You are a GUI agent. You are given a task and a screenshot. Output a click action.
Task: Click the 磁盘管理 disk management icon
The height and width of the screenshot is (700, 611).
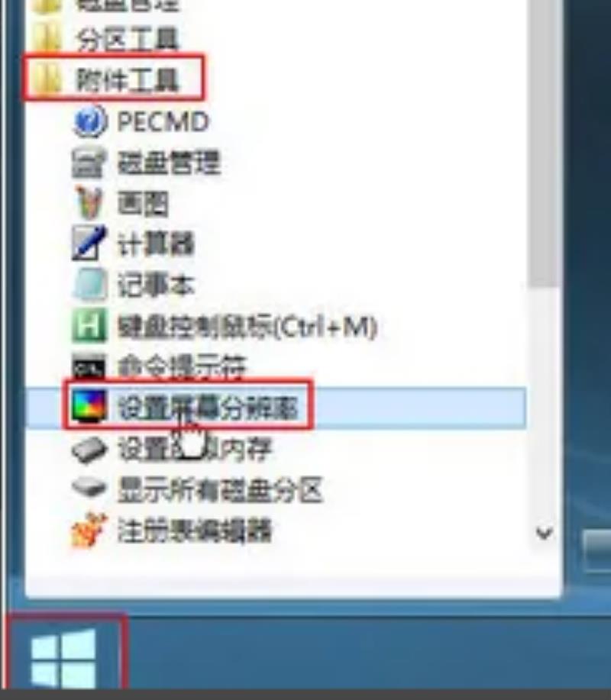[89, 163]
